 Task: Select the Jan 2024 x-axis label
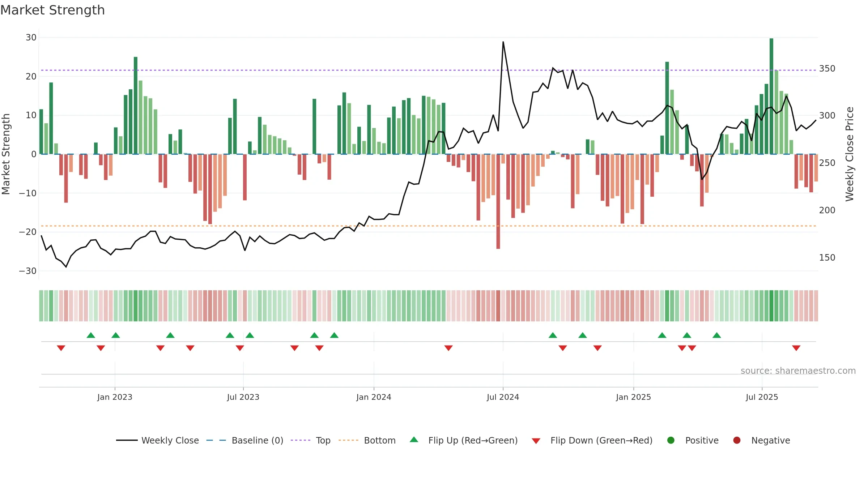point(374,397)
